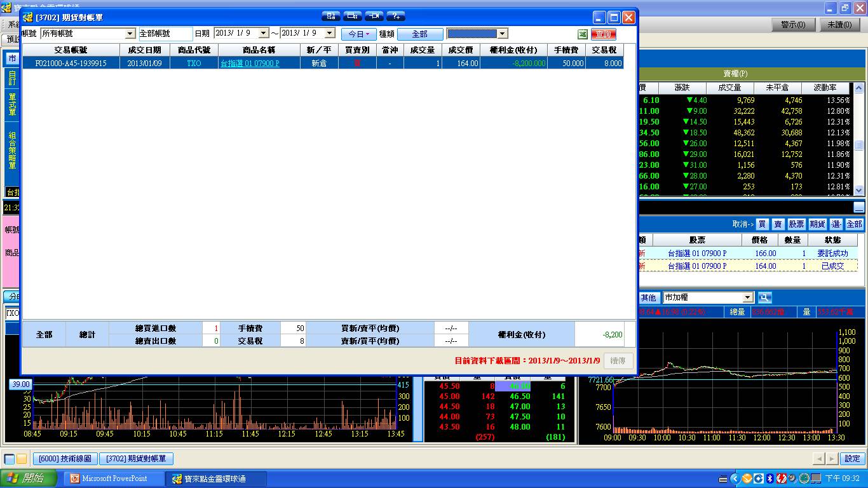
Task: Click the 賣 cancel button
Action: point(778,224)
